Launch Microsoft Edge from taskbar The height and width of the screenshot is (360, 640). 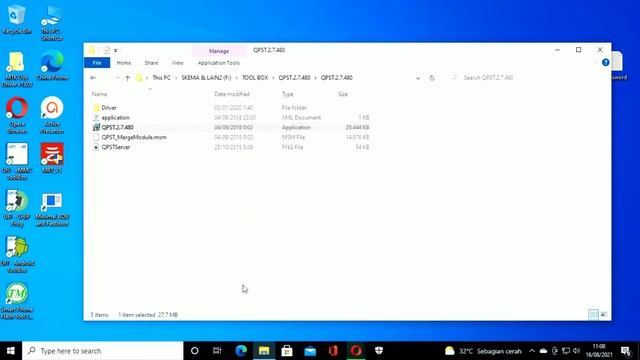[x=241, y=351]
